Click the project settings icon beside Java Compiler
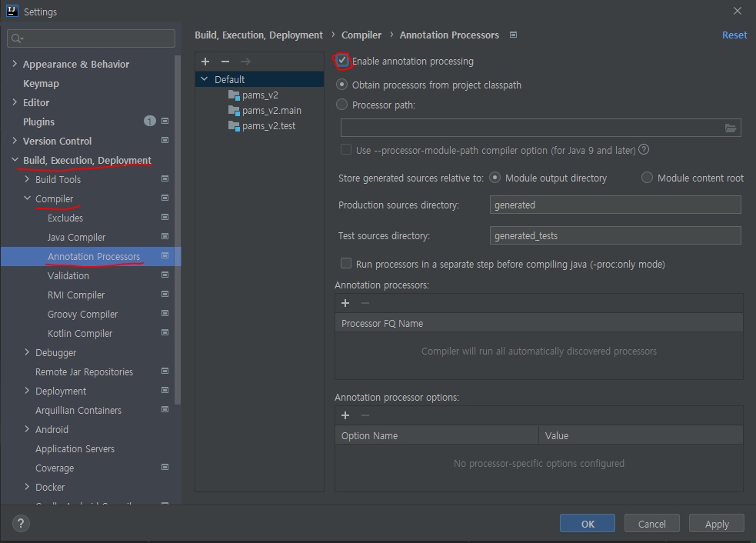The height and width of the screenshot is (543, 756). click(165, 236)
